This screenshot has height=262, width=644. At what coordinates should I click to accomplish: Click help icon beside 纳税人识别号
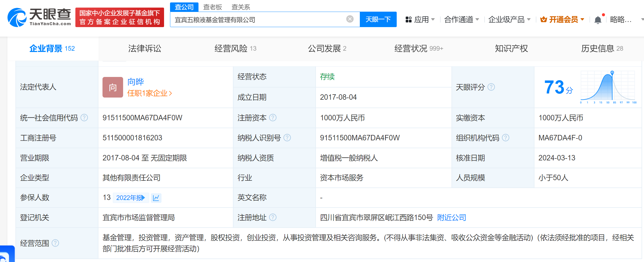coord(287,138)
